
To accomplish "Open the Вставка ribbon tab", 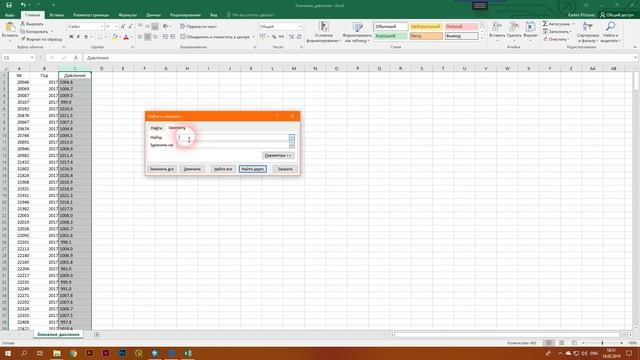I will (x=56, y=15).
